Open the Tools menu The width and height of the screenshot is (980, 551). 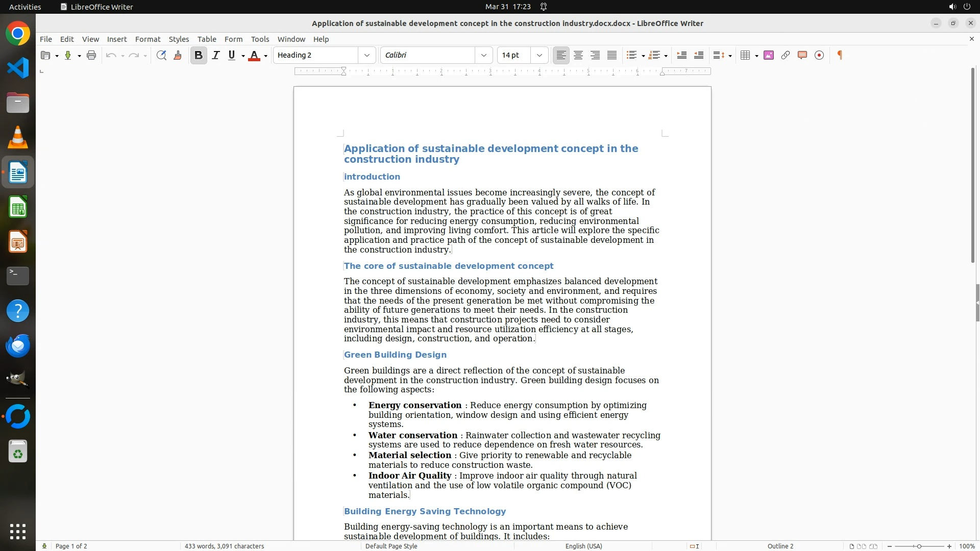[x=260, y=39]
